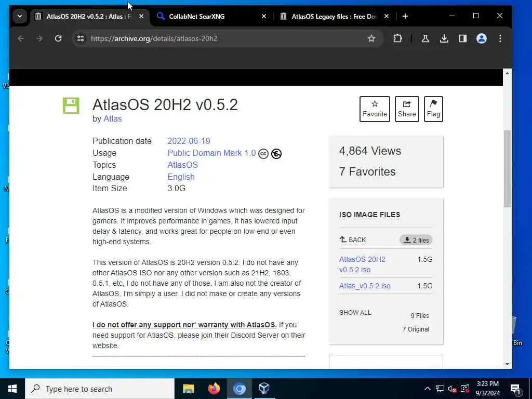The image size is (532, 399).
Task: Download all with the 2 files button
Action: pos(416,240)
